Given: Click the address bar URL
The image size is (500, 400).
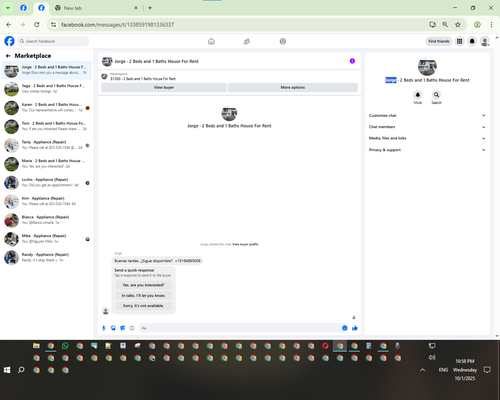Looking at the screenshot, I should coord(117,25).
